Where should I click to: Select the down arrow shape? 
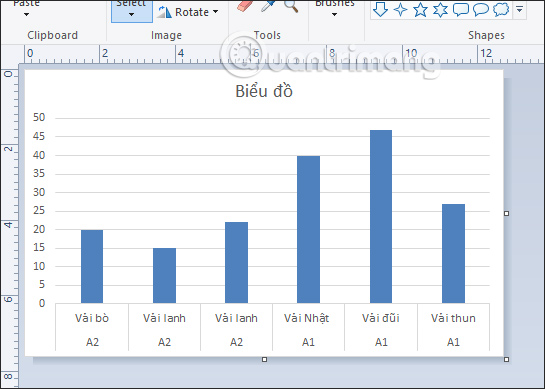[380, 9]
